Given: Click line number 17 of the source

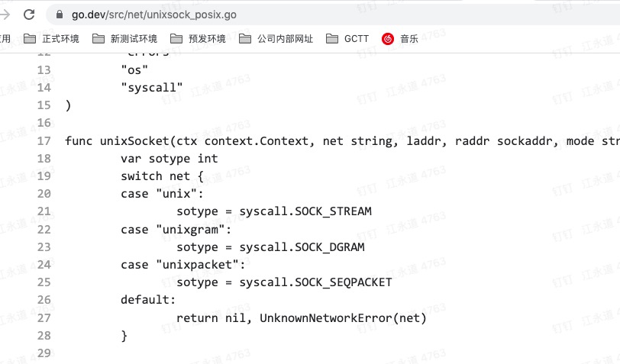Looking at the screenshot, I should 44,141.
